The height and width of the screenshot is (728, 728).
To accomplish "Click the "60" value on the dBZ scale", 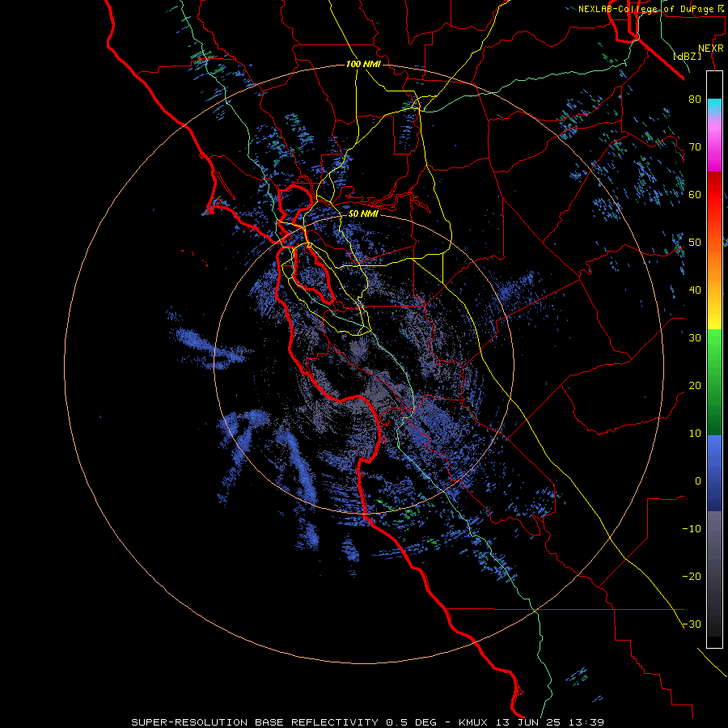I will coord(695,195).
